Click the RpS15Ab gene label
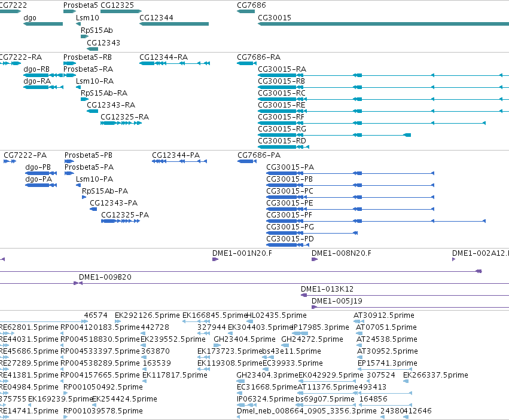 pyautogui.click(x=97, y=30)
